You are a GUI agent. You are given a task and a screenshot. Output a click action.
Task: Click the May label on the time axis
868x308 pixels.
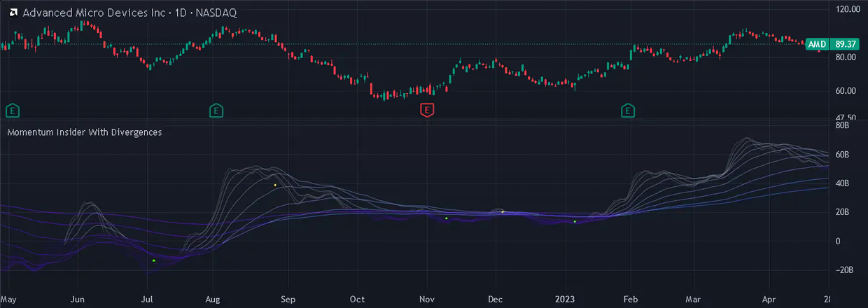[x=9, y=298]
